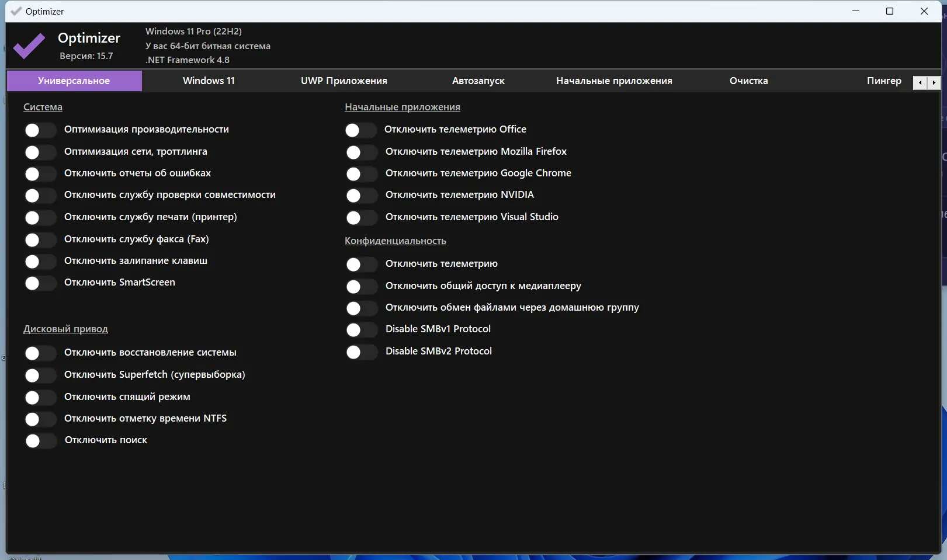Click the Optimizer title bar app icon
The width and height of the screenshot is (947, 560).
point(16,11)
